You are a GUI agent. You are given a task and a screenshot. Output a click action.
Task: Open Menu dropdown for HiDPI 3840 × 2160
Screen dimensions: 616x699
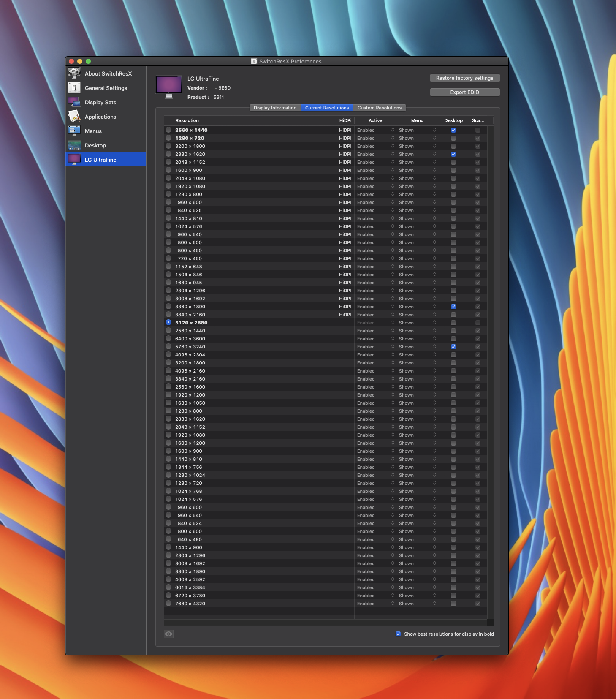pyautogui.click(x=417, y=315)
